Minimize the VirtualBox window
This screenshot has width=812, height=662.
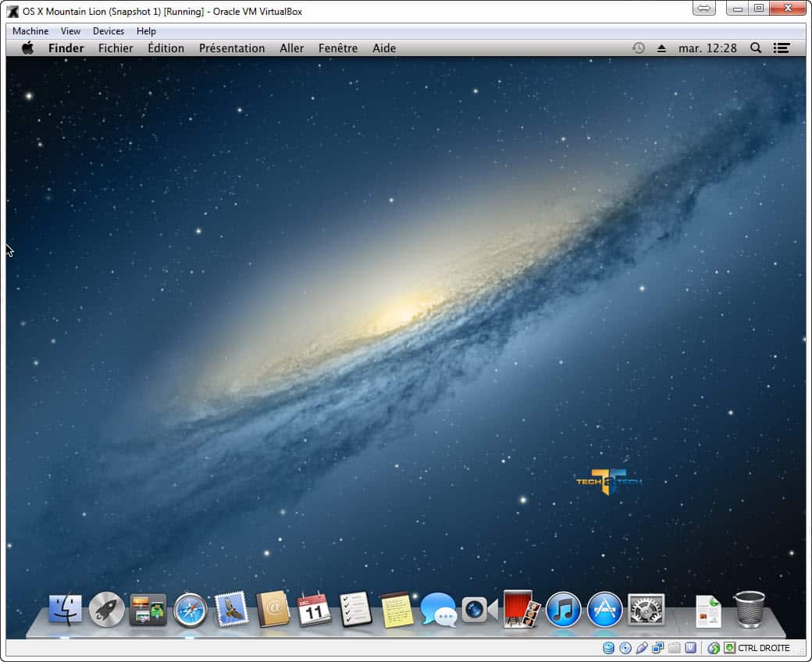(x=737, y=8)
